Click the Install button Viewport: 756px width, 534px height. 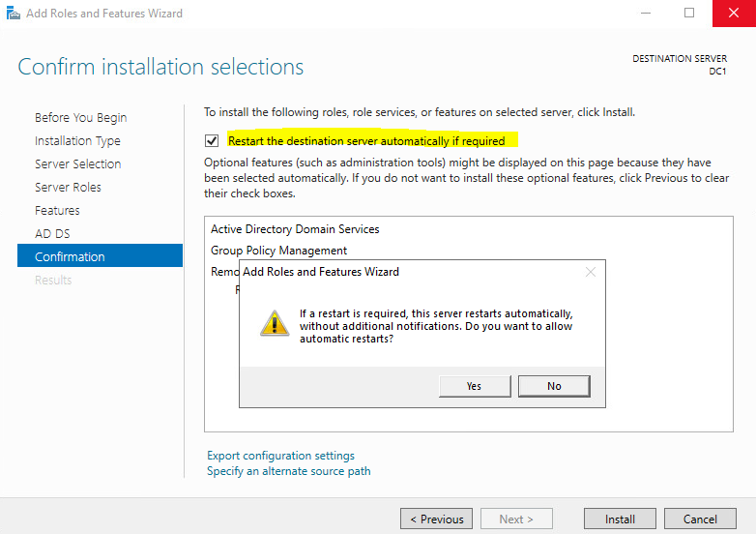pyautogui.click(x=620, y=519)
